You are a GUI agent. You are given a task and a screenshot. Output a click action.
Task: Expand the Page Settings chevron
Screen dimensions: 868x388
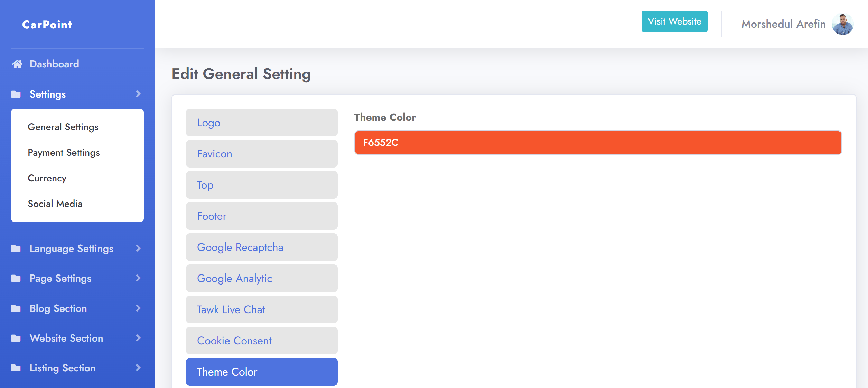pyautogui.click(x=138, y=278)
